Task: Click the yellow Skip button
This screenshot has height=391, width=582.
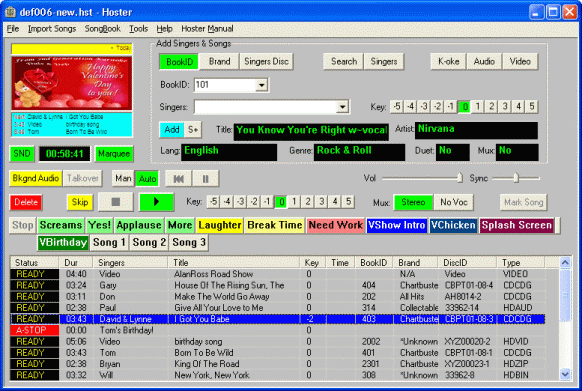Action: tap(80, 202)
